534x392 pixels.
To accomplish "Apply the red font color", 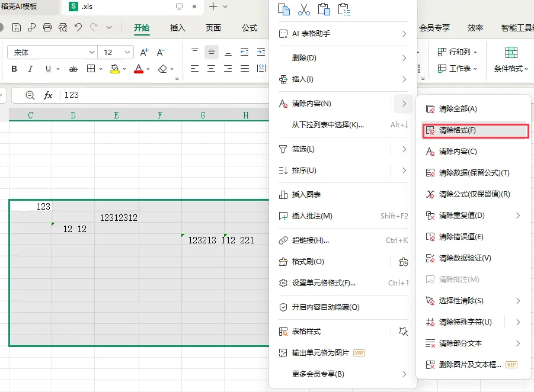I will point(139,69).
